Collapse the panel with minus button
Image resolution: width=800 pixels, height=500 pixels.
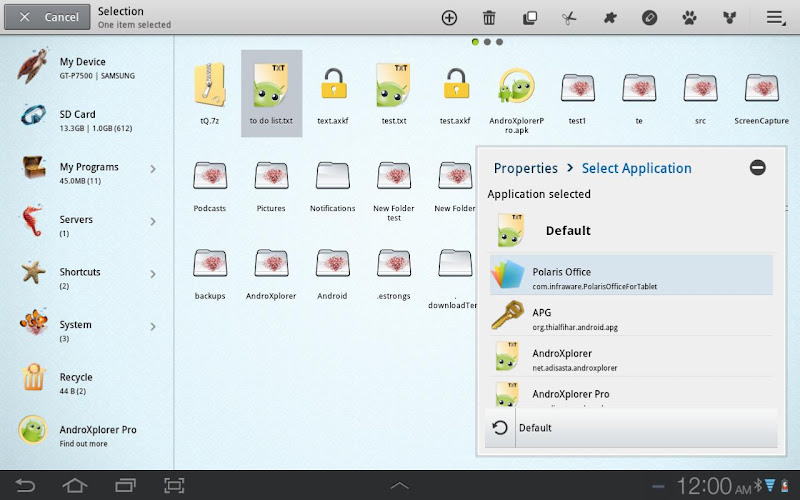coord(758,167)
